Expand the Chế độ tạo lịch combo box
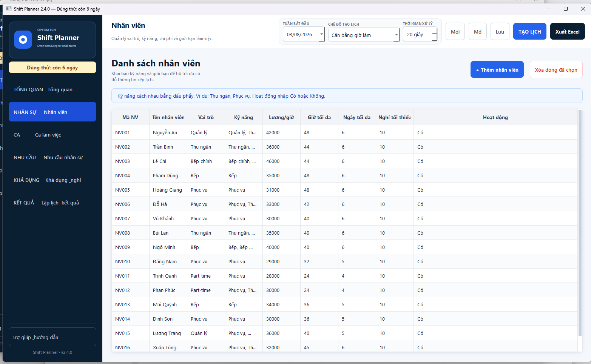 pyautogui.click(x=396, y=35)
